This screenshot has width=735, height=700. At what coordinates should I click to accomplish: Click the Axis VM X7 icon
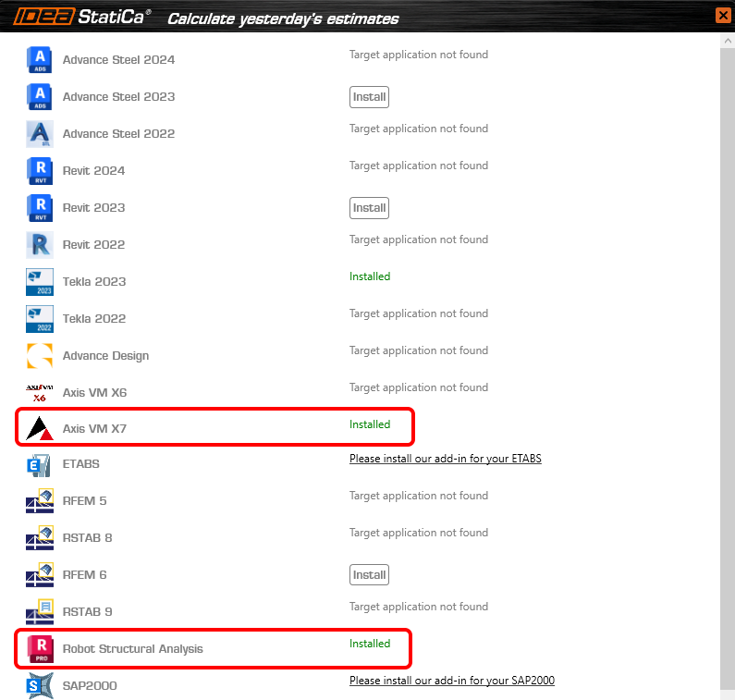pos(40,428)
